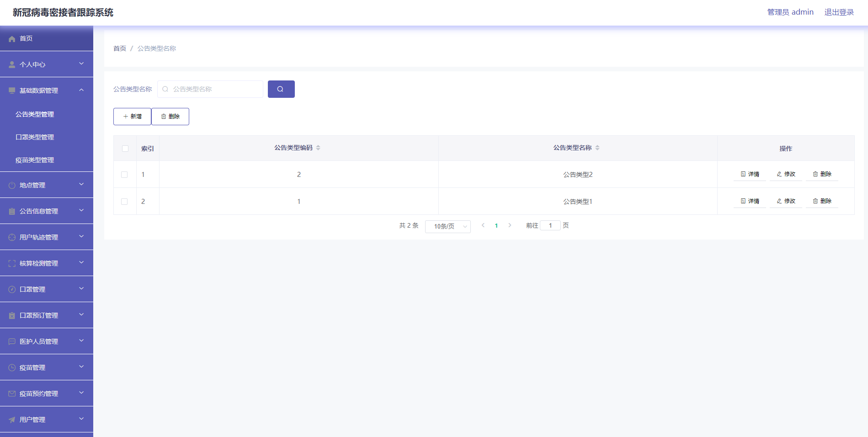
Task: Click the 核算检测管理 scan icon
Action: click(12, 263)
